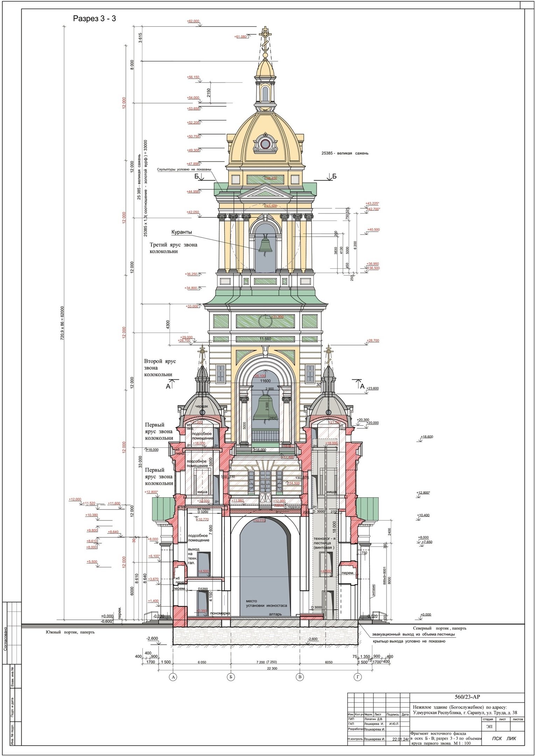Viewport: 536px width, 756px height.
Task: Click the elevation mark +20,300
Action: tap(363, 420)
